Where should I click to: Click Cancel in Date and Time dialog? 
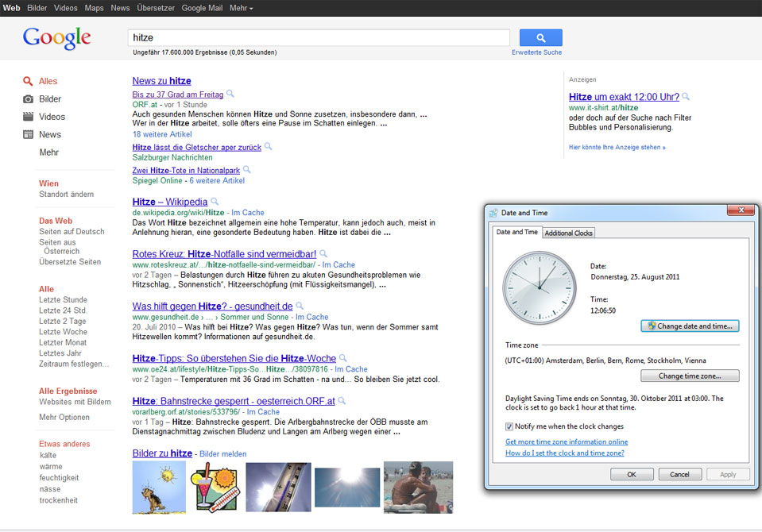(x=680, y=474)
